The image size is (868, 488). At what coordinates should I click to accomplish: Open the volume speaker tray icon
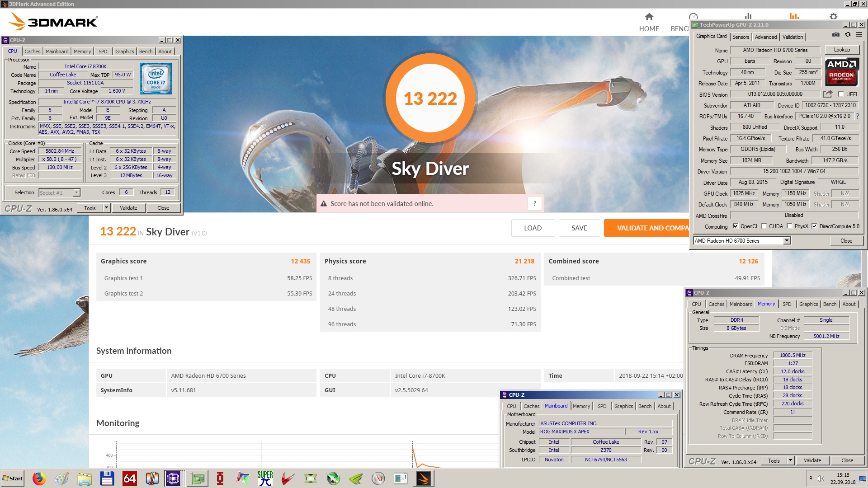pos(821,479)
